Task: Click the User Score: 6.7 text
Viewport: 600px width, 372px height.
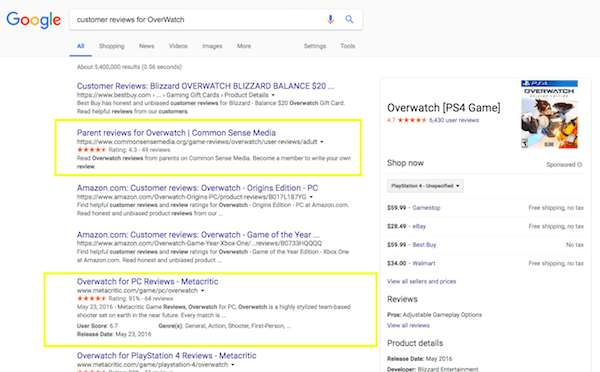Action: tap(97, 326)
